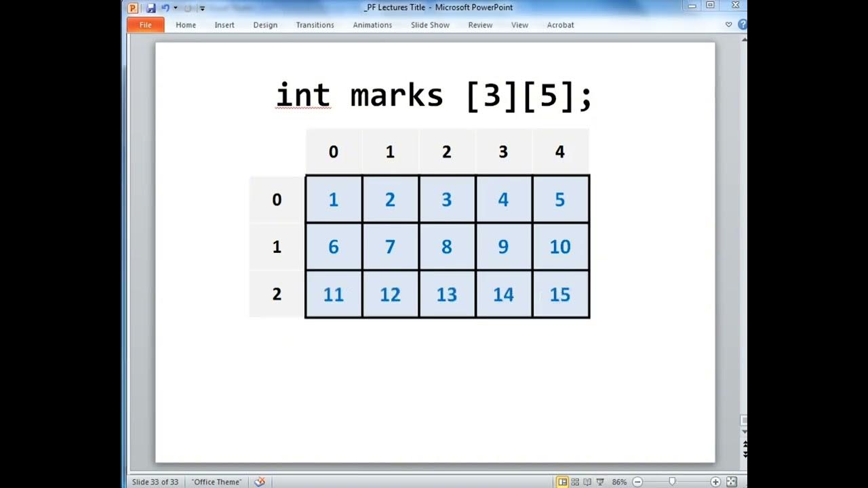The image size is (868, 488).
Task: Open Customize Quick Access Toolbar dropdown
Action: [202, 8]
